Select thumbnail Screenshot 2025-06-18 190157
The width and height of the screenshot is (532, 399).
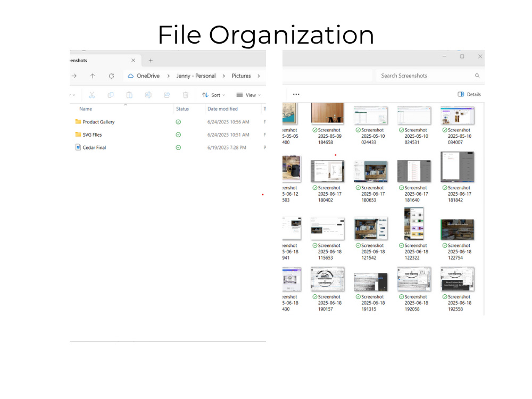pyautogui.click(x=327, y=279)
